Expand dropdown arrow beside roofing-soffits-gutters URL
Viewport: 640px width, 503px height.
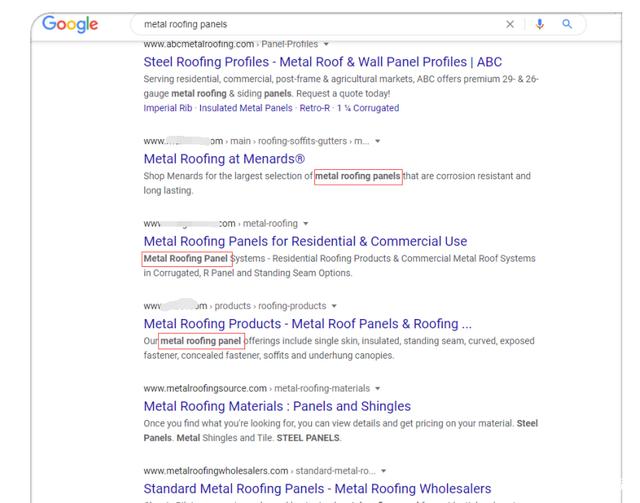(x=378, y=141)
